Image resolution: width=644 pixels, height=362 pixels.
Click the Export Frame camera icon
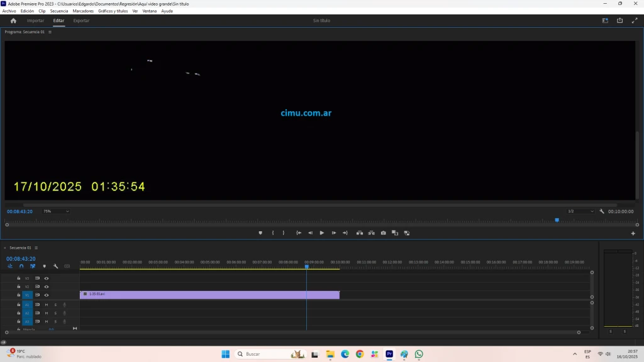click(383, 233)
